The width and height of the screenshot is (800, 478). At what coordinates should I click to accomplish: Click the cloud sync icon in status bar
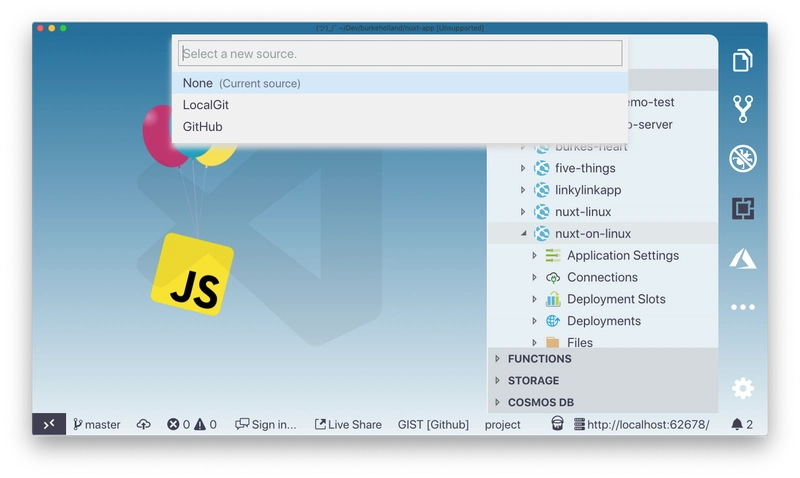(x=143, y=424)
